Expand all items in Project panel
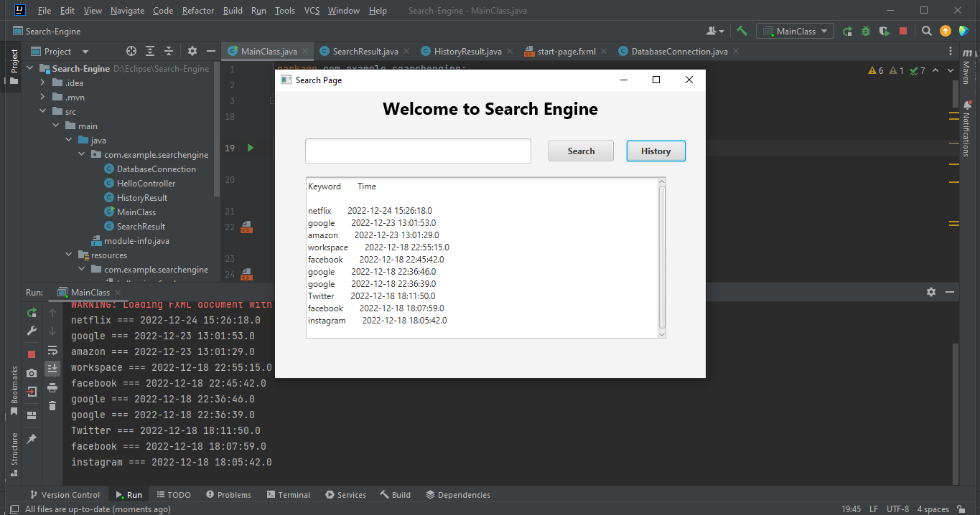 click(x=150, y=51)
